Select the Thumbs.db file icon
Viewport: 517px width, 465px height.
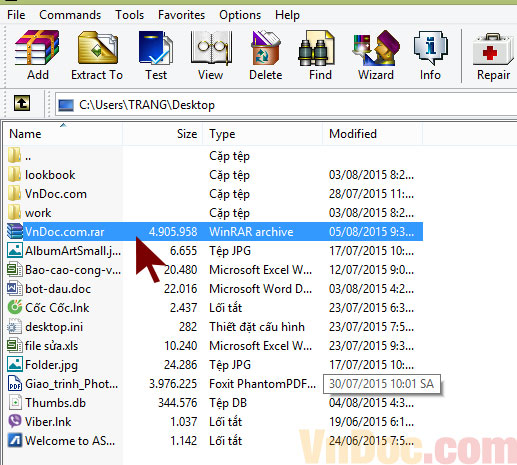[x=15, y=402]
